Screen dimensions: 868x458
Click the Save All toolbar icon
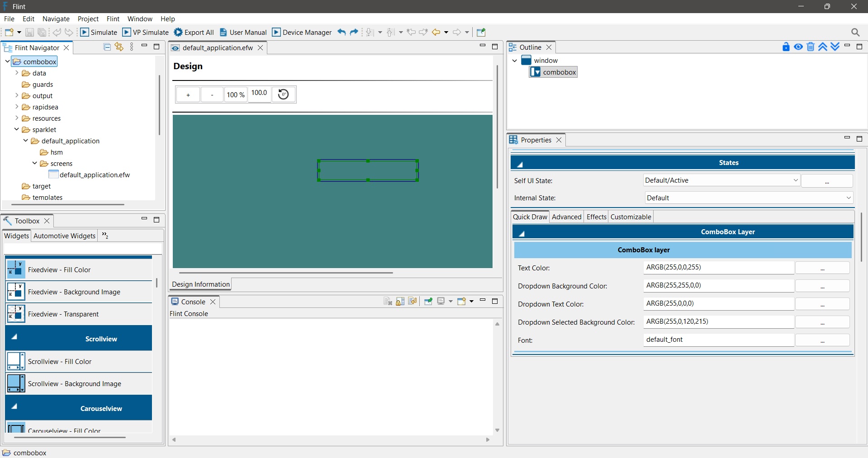coord(42,32)
